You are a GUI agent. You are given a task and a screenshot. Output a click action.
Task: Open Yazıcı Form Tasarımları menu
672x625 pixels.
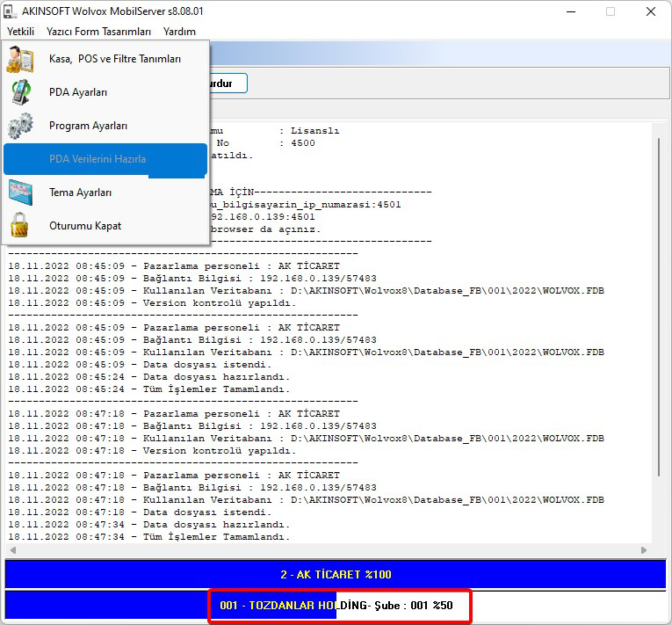point(98,32)
